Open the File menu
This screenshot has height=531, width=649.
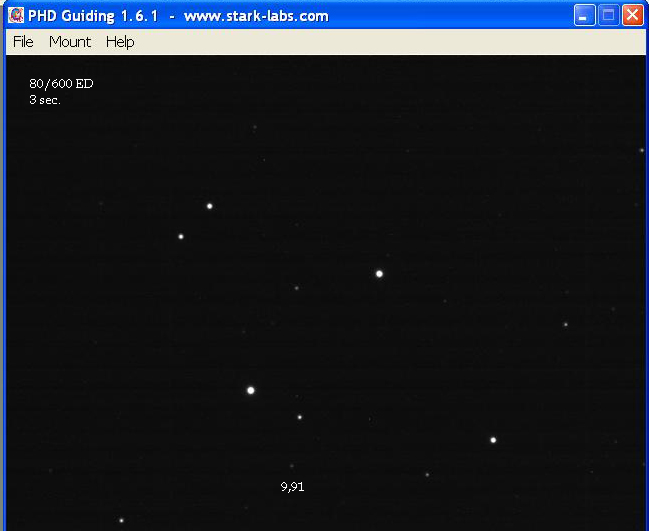23,42
